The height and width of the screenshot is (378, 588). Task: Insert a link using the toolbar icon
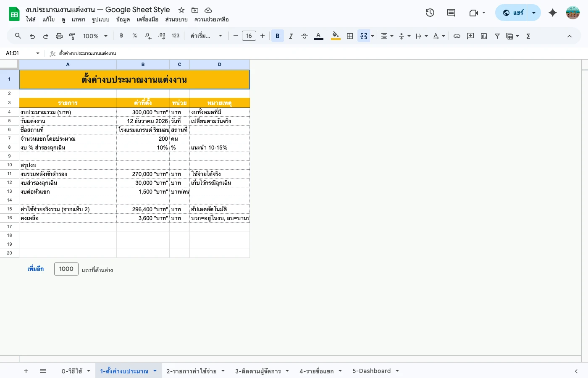point(457,36)
